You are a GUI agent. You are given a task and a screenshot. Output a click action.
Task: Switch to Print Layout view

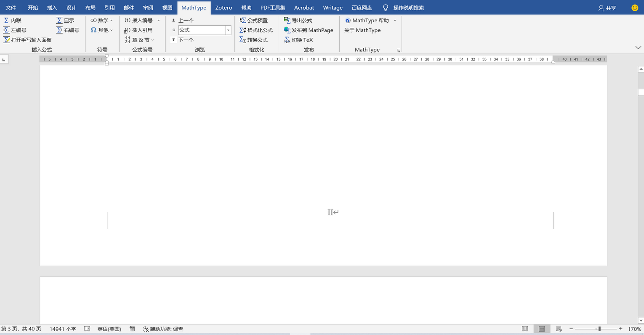click(x=542, y=329)
